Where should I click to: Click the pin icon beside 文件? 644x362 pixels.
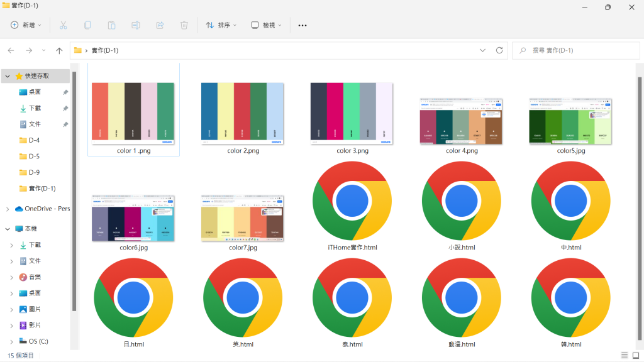coord(65,124)
